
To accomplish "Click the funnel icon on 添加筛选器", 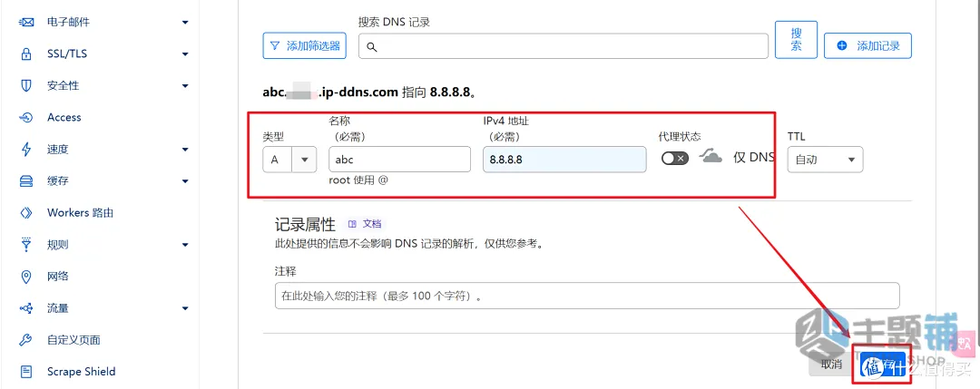I will pyautogui.click(x=274, y=45).
